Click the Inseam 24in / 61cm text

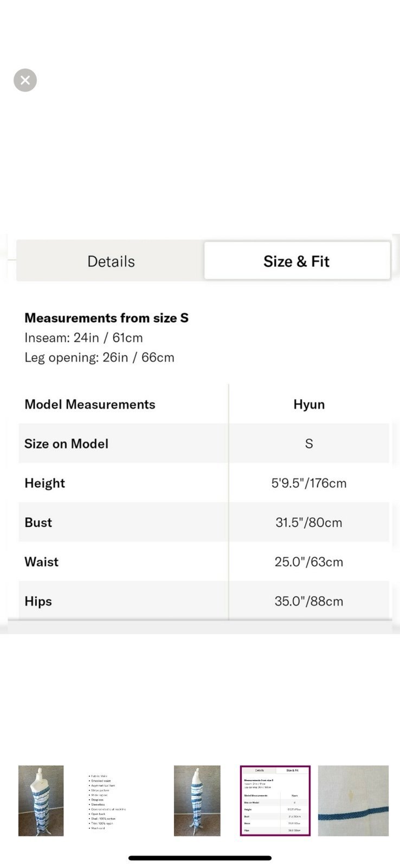[83, 337]
